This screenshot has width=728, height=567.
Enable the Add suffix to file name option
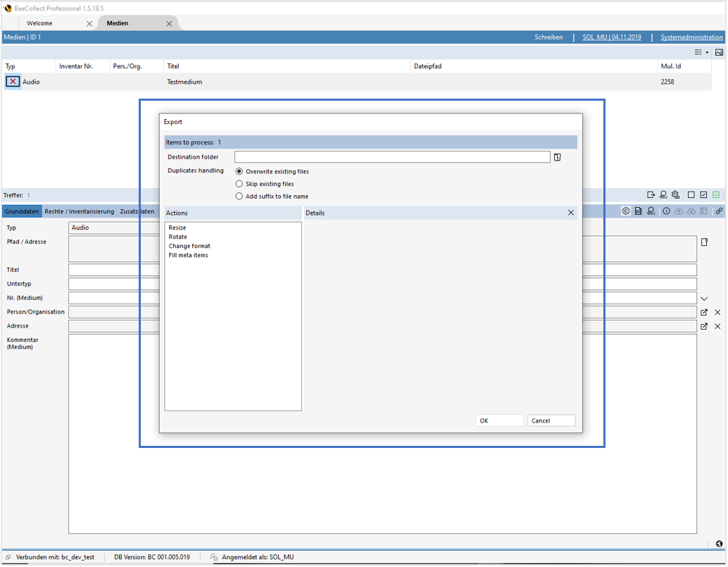point(239,197)
